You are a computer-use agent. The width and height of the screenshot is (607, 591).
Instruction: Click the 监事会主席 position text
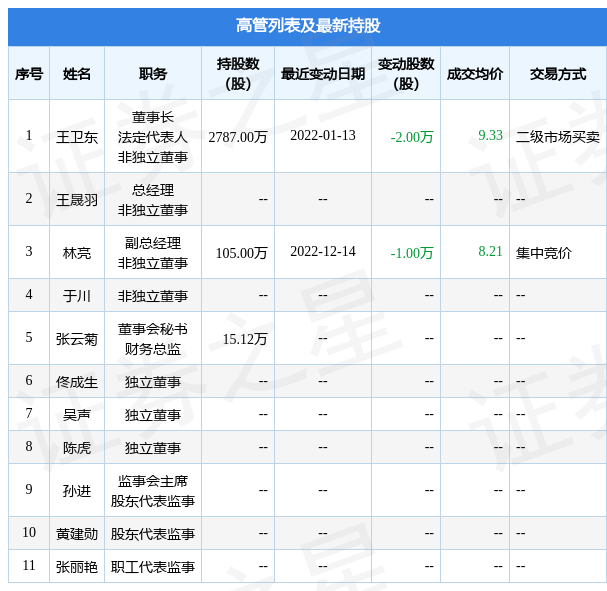153,481
